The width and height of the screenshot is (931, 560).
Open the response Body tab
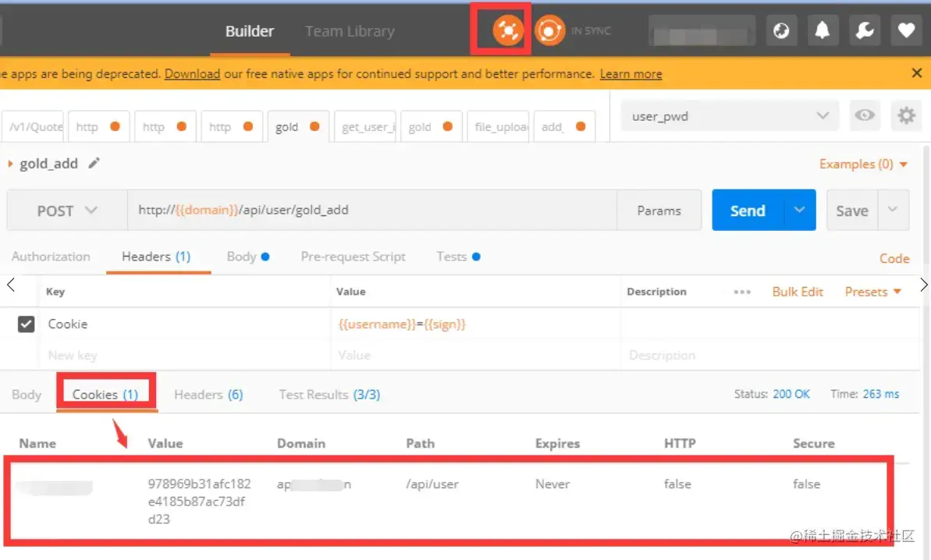27,395
